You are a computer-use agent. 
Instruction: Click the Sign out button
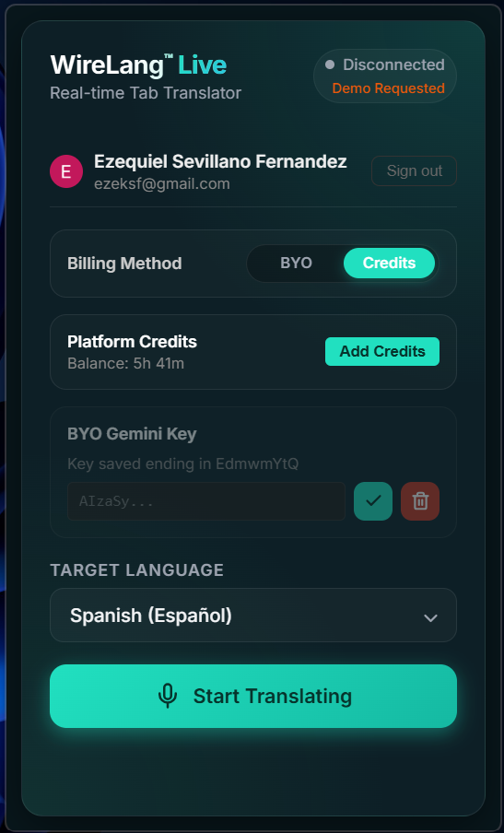[415, 171]
